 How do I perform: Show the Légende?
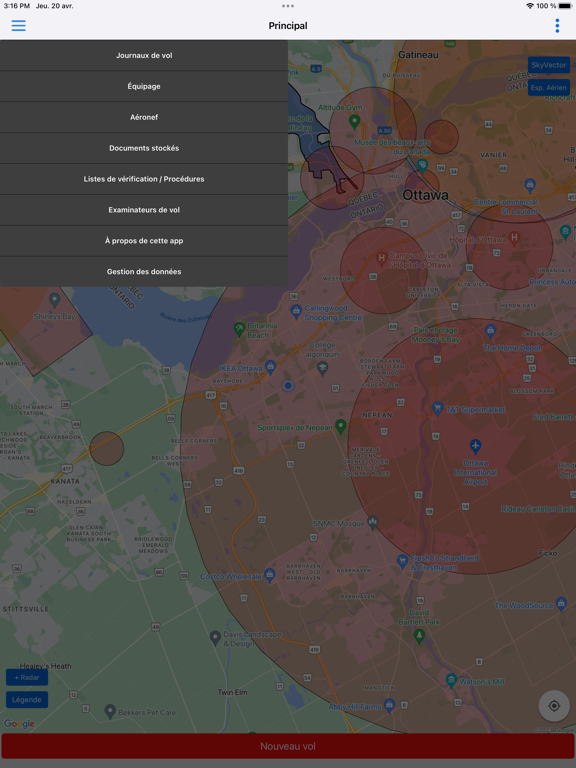(27, 700)
